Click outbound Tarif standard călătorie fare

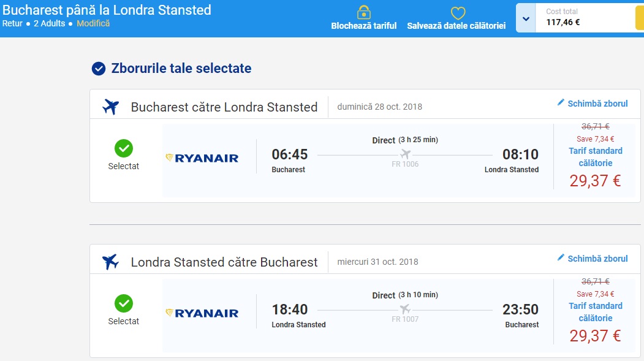[x=596, y=157]
